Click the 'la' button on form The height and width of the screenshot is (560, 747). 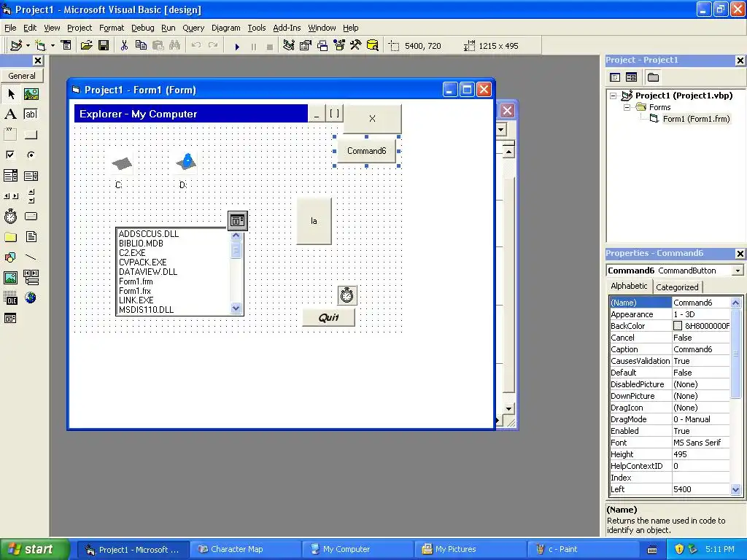[x=314, y=221]
